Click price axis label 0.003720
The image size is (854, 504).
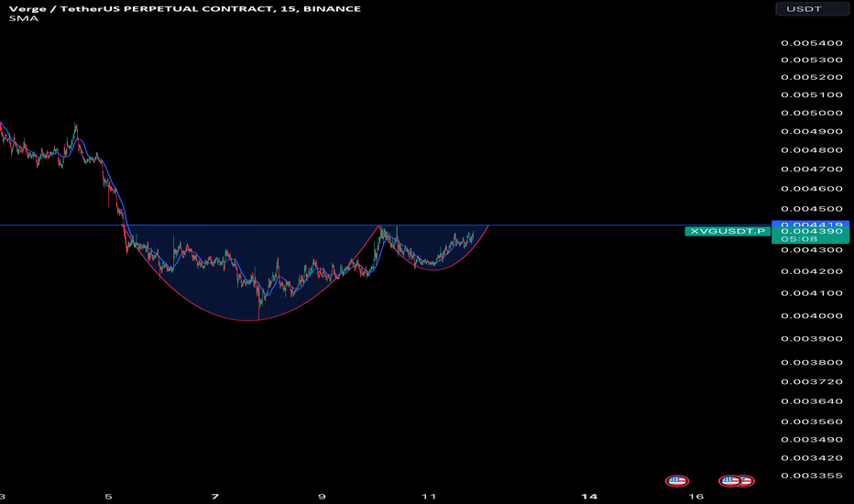812,382
